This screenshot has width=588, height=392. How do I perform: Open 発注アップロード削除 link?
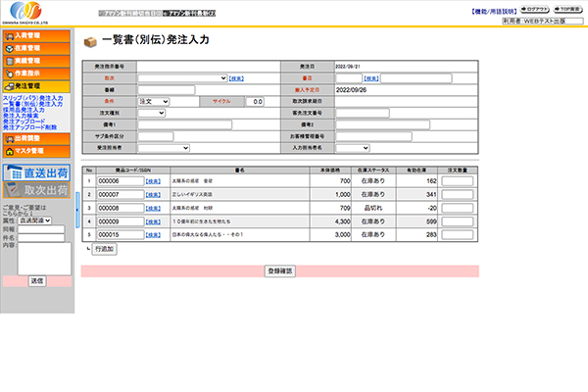[x=30, y=127]
